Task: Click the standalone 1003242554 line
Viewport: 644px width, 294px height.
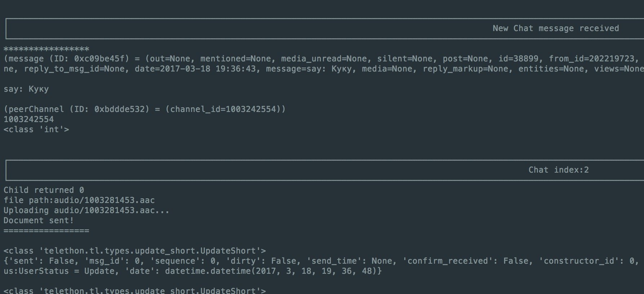Action: click(x=28, y=120)
